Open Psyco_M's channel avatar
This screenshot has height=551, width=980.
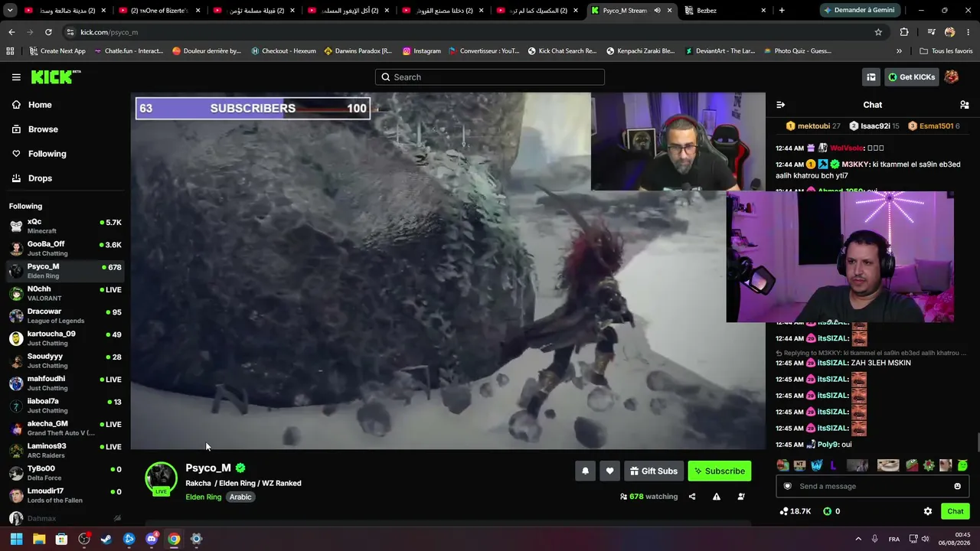click(x=161, y=478)
